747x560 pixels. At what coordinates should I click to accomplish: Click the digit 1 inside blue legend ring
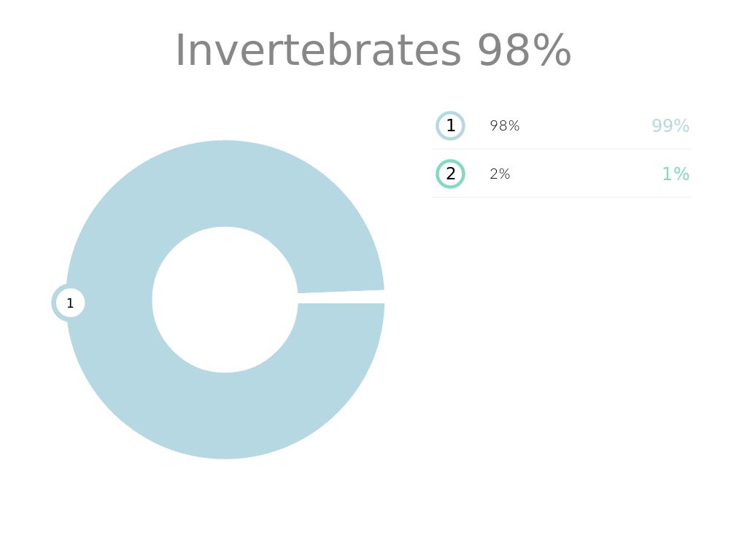coord(451,126)
